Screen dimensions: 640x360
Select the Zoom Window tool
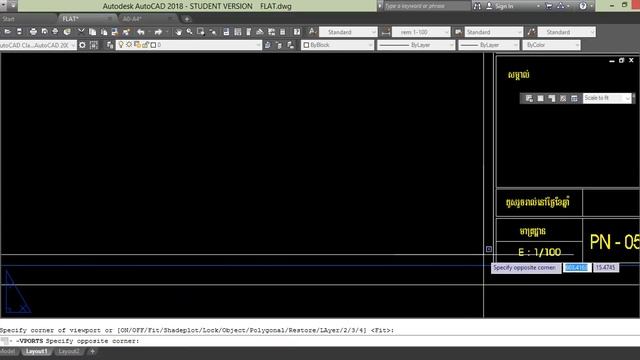[200, 32]
